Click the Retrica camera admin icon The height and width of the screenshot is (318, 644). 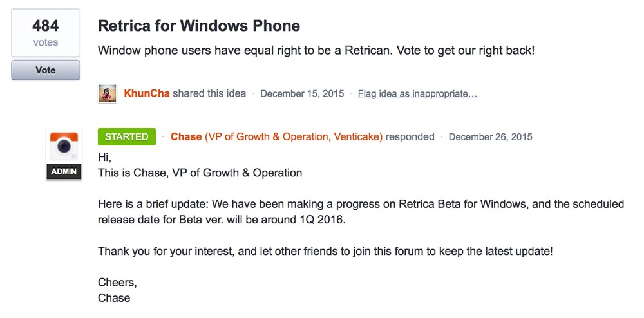point(64,146)
